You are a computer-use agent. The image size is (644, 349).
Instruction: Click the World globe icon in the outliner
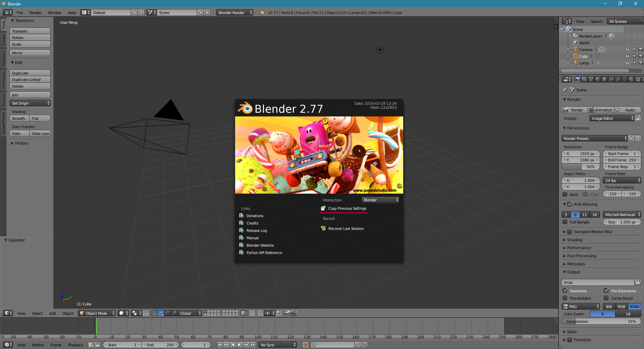pos(576,43)
